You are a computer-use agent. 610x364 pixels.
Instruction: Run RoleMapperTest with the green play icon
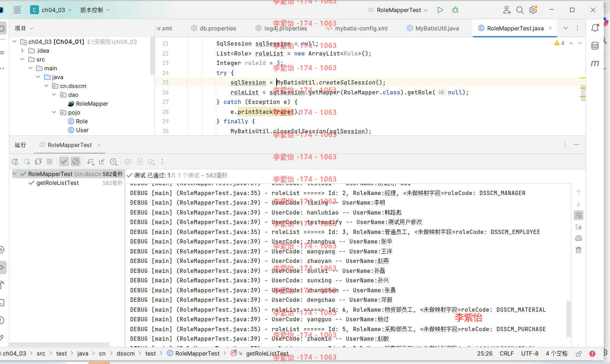(440, 10)
